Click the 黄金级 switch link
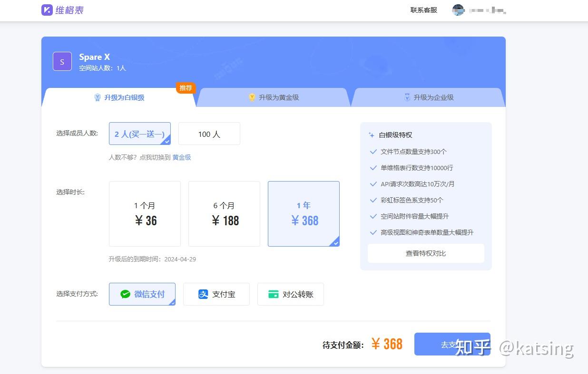Viewport: 588px width, 374px height. pyautogui.click(x=182, y=157)
